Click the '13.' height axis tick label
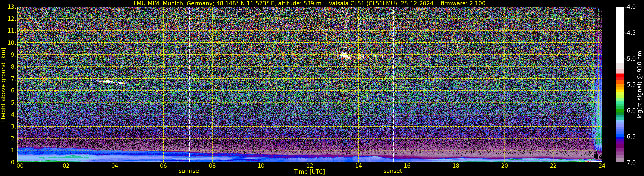644x176 pixels. point(12,7)
